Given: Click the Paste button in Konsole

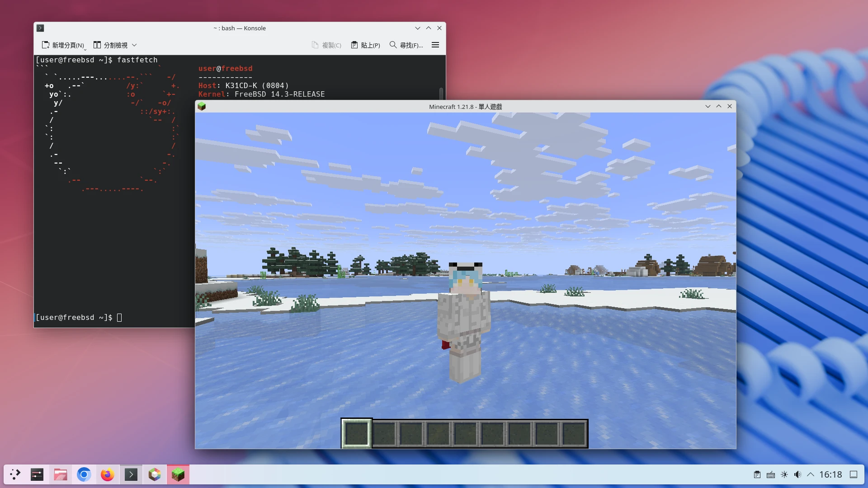Looking at the screenshot, I should [365, 45].
